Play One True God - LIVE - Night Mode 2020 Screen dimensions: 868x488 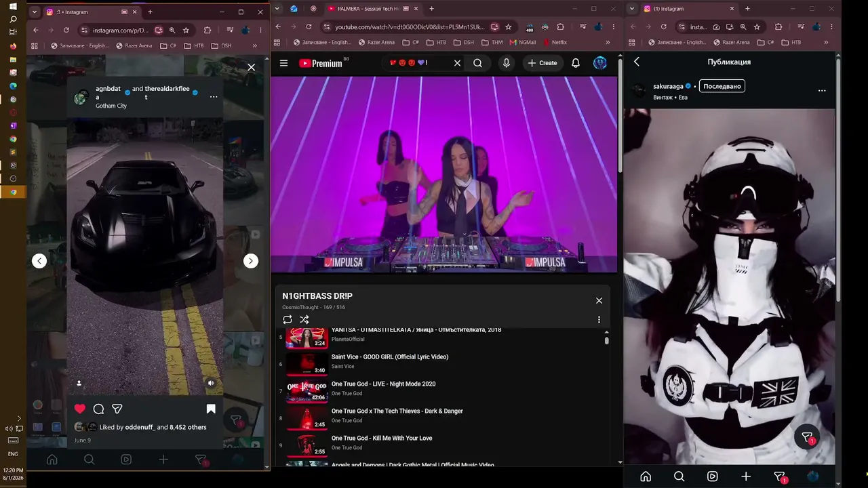[383, 384]
